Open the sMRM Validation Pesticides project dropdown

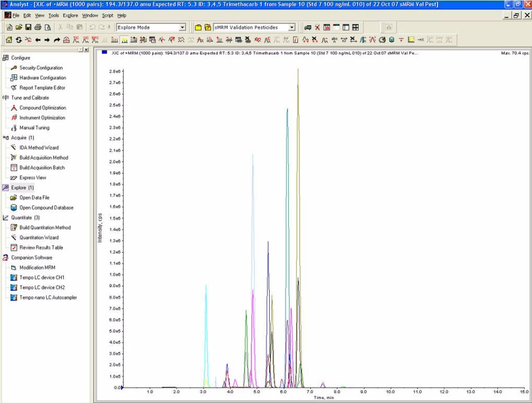[x=292, y=27]
